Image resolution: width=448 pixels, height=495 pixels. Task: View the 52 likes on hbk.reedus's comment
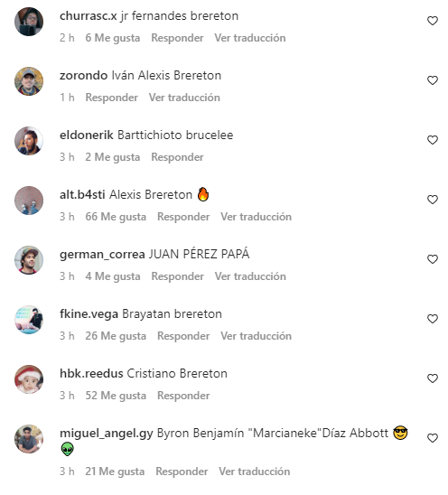pos(116,396)
